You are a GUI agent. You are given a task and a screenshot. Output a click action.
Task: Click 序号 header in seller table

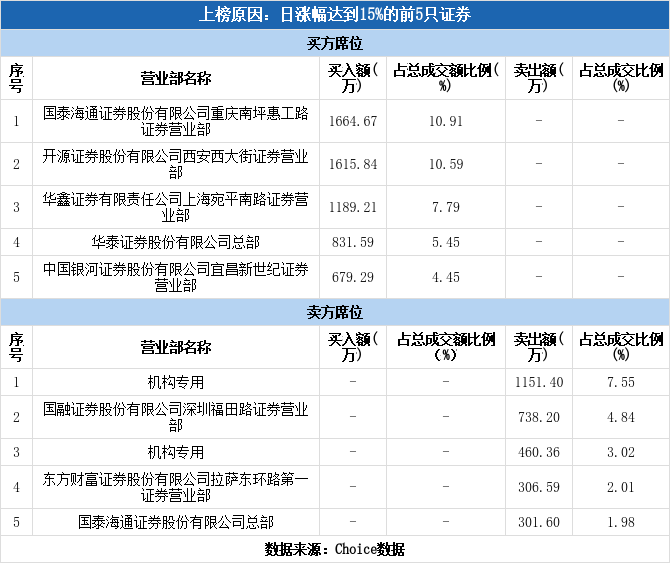click(16, 347)
